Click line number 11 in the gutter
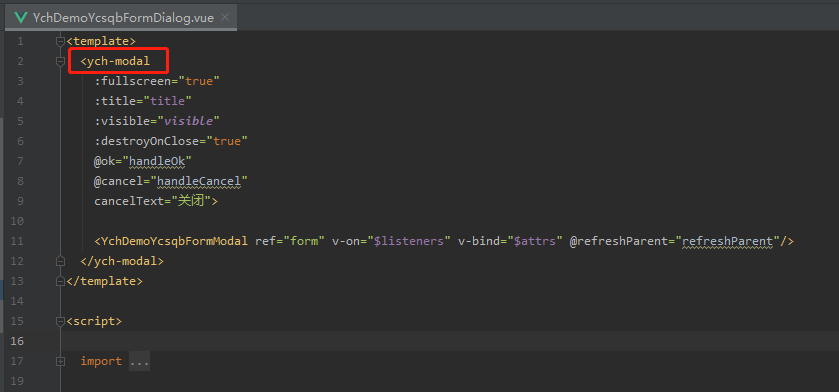Image resolution: width=839 pixels, height=392 pixels. (17, 242)
